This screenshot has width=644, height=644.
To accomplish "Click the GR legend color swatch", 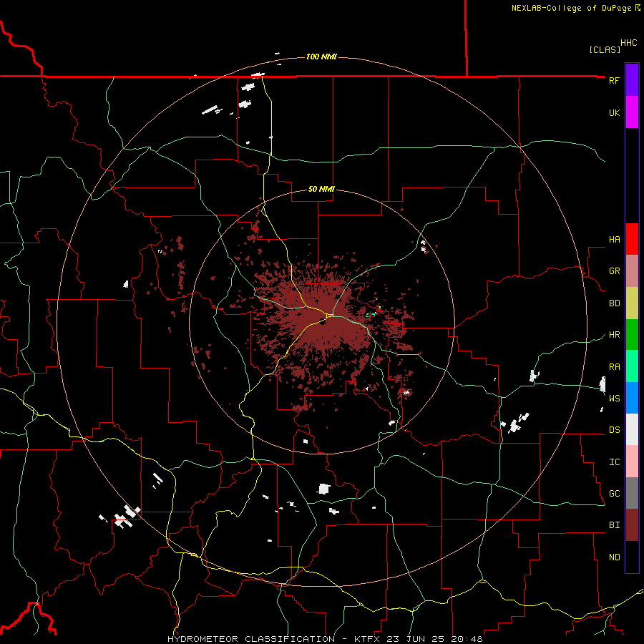I will coord(632,271).
